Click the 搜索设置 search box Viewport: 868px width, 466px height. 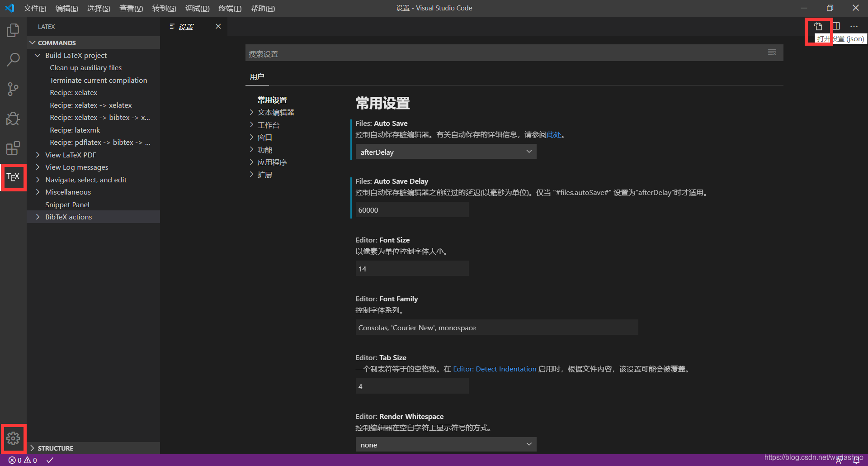pyautogui.click(x=514, y=53)
